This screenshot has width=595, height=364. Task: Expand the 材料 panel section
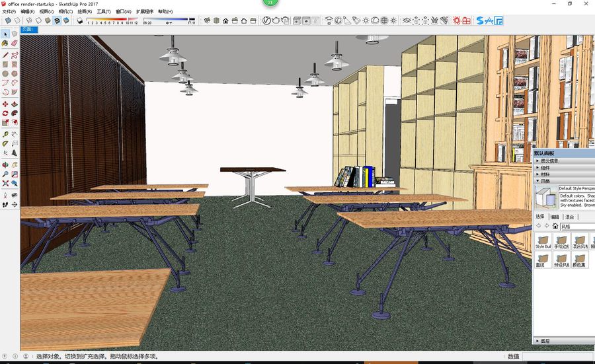pyautogui.click(x=565, y=174)
